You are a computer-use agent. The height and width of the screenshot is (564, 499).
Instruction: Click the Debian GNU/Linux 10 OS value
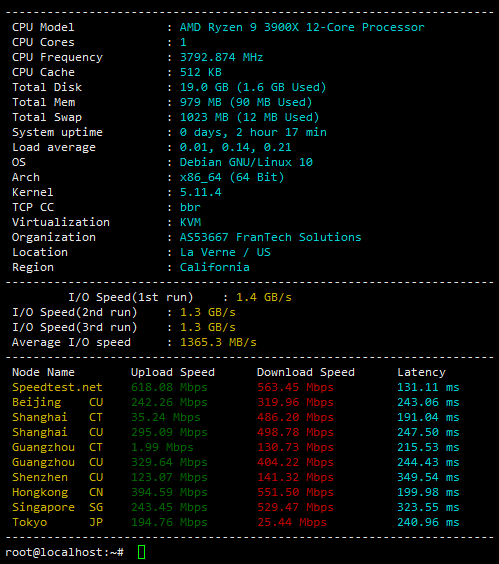coord(246,162)
